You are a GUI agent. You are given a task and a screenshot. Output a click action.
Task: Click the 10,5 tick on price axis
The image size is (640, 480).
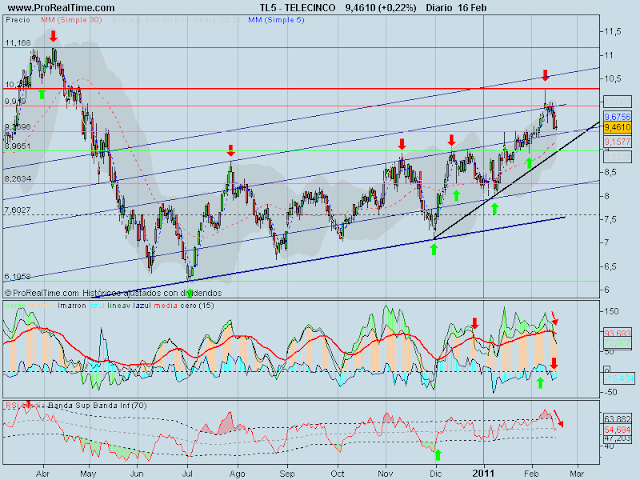click(613, 78)
